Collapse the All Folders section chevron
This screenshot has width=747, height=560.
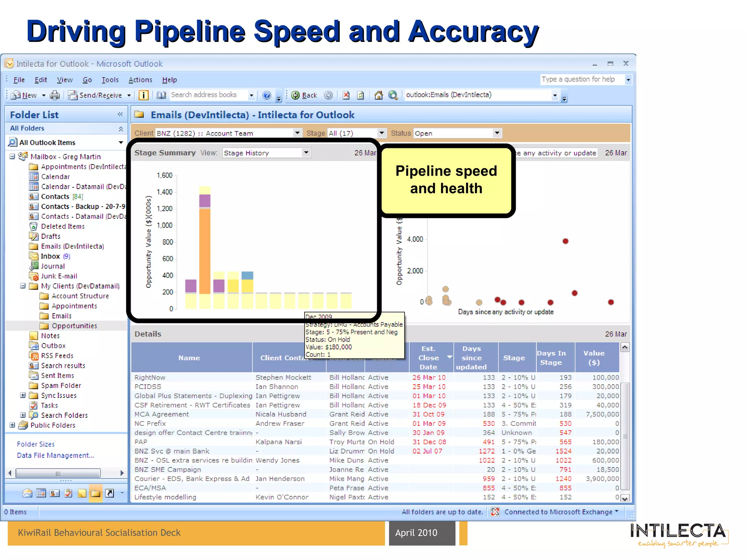pos(121,128)
